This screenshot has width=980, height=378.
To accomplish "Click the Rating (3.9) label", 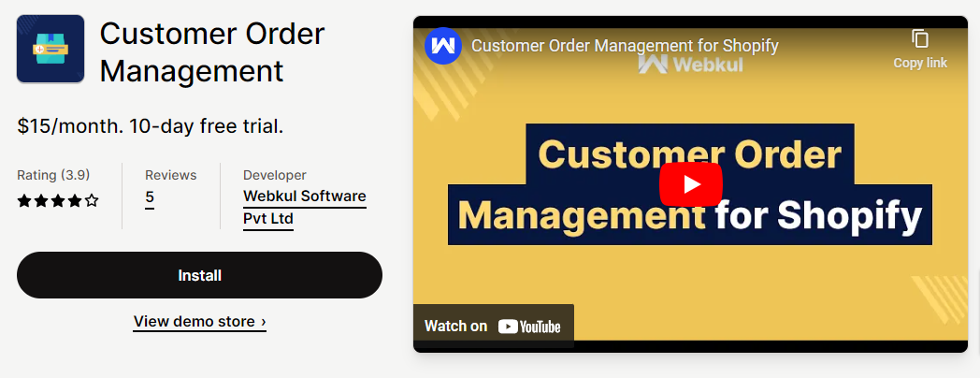I will [53, 175].
